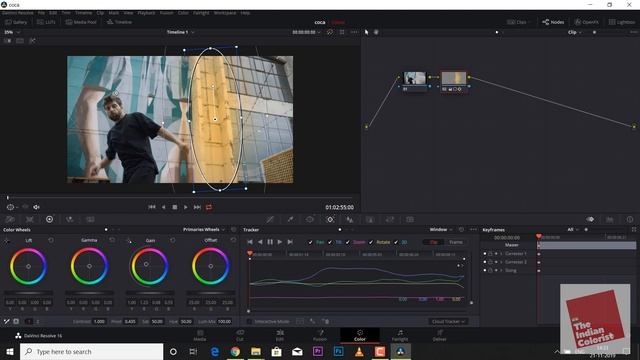
Task: Pick black point with Lift picker
Action: (x=7, y=241)
